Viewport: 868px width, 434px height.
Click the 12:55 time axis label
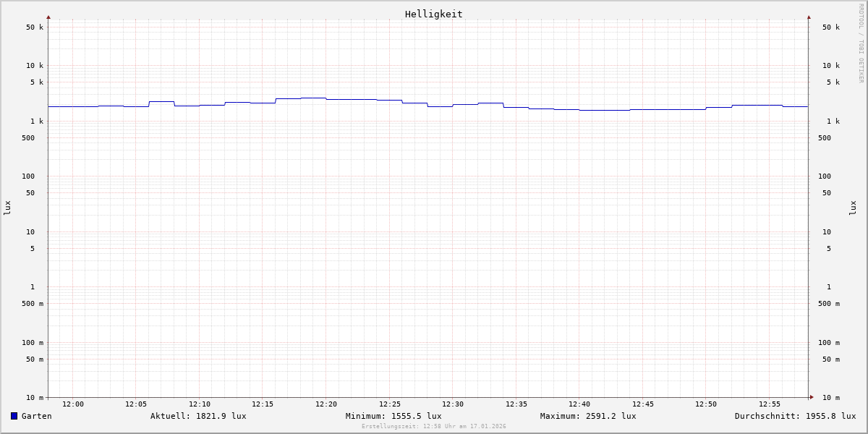click(770, 404)
